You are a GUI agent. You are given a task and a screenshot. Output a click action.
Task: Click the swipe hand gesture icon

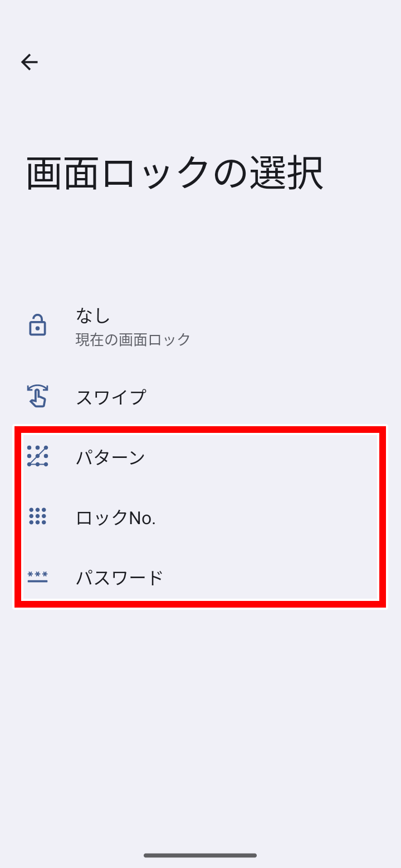click(37, 397)
